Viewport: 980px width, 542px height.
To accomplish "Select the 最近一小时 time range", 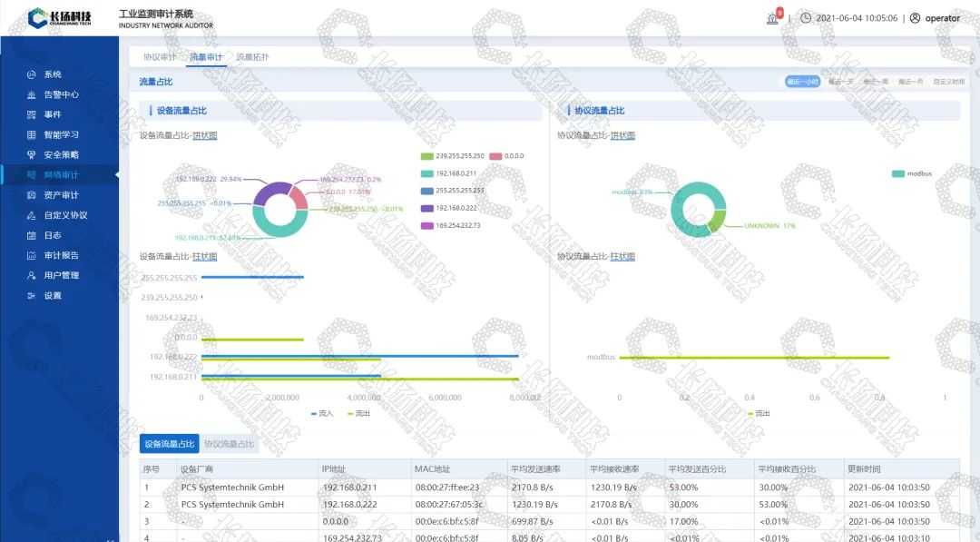I will 802,82.
